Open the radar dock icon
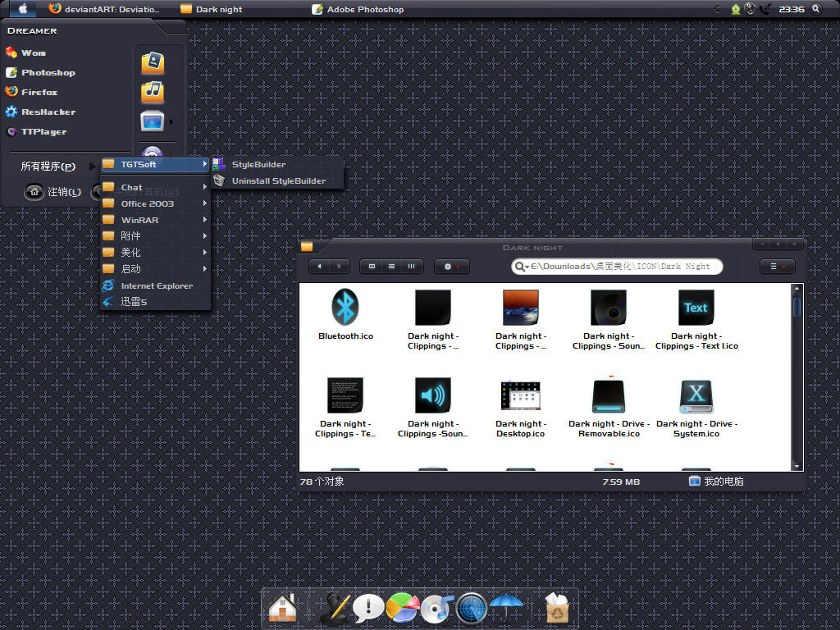This screenshot has height=630, width=840. [472, 608]
